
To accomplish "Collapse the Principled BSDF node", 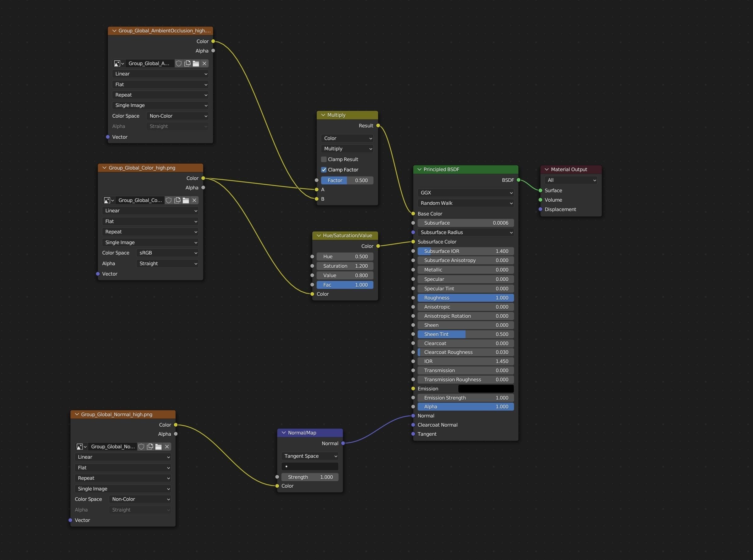I will (x=420, y=170).
